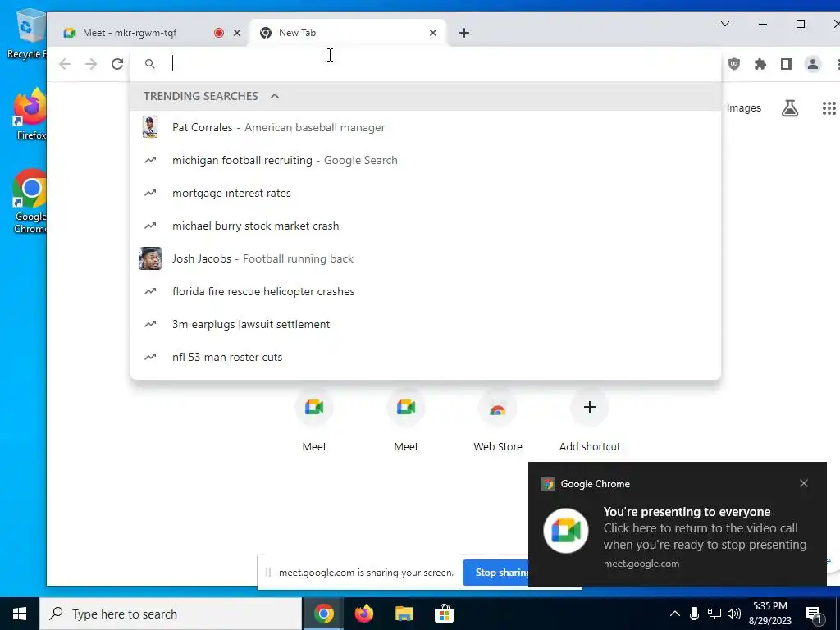This screenshot has height=630, width=840.
Task: Click the Pat Corrales thumbnail photo
Action: pos(150,127)
